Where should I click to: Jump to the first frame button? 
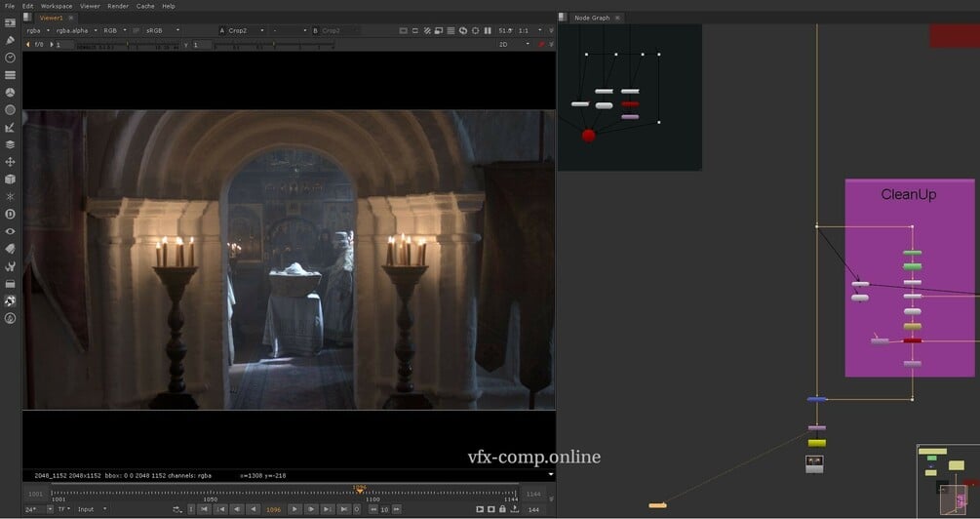(205, 509)
